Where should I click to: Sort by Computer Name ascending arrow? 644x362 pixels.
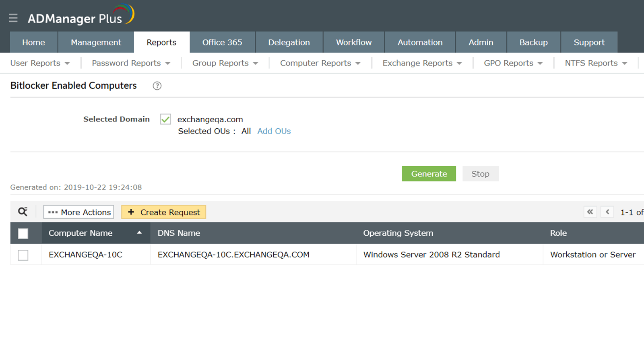[x=139, y=233]
